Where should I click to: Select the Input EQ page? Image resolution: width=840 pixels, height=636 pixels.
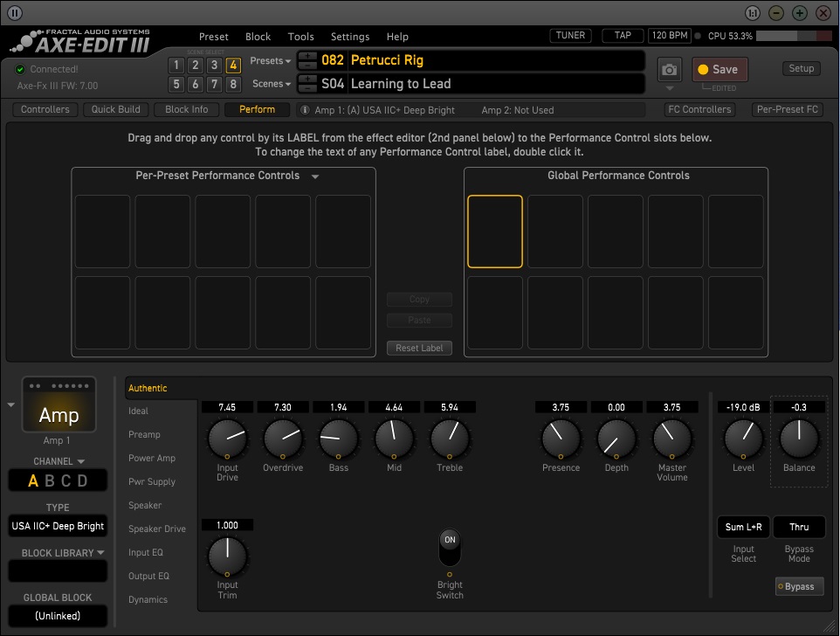point(145,552)
